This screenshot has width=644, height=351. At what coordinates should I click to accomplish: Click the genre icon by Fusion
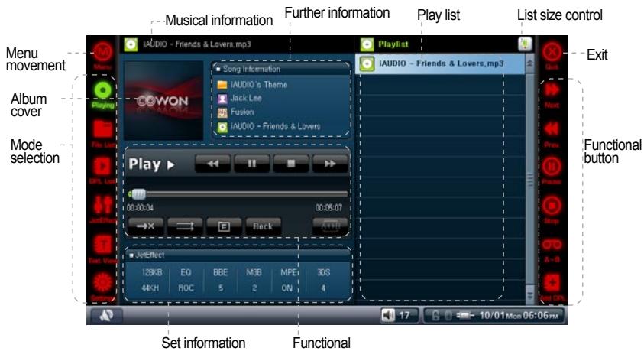pos(222,112)
